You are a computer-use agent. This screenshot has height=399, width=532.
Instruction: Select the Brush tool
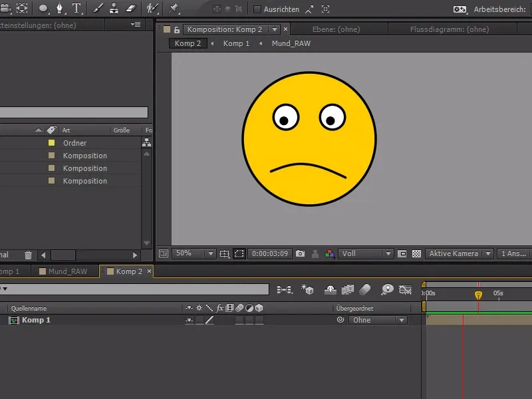[x=98, y=8]
